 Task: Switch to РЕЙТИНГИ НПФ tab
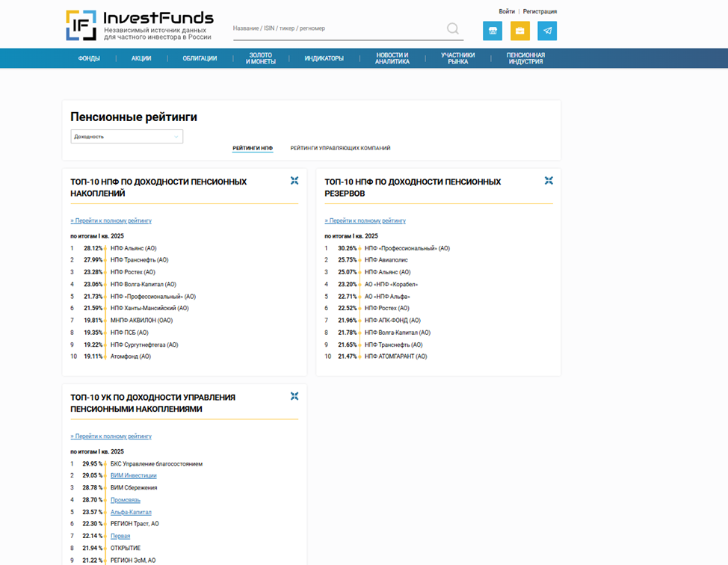[x=253, y=148]
